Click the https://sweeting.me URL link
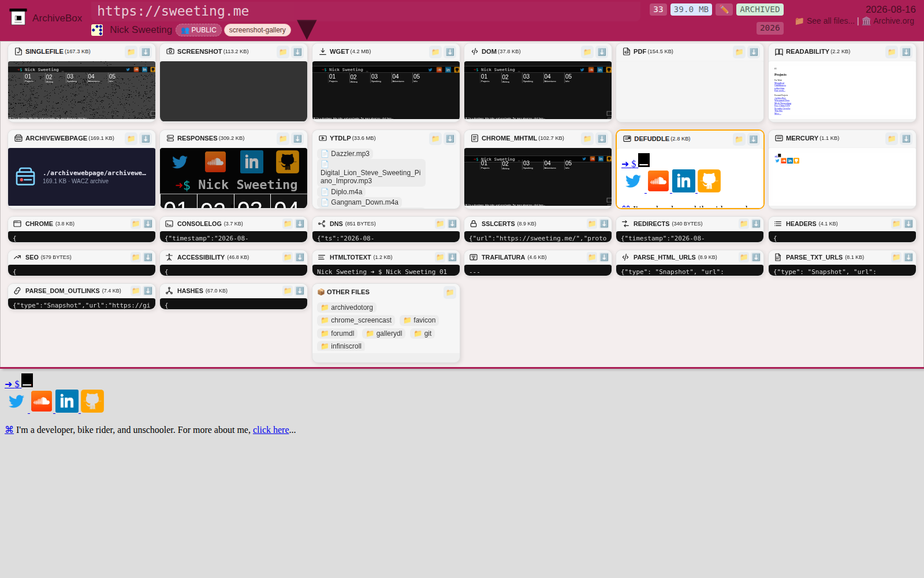 tap(173, 11)
